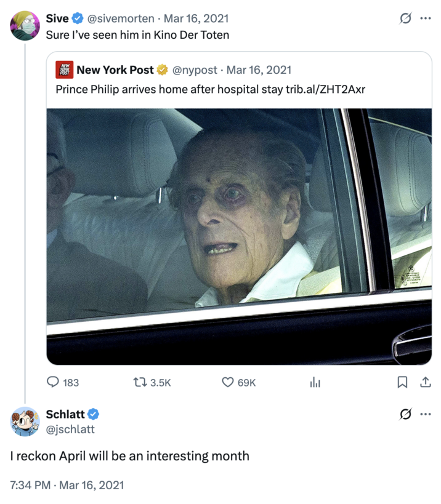441x504 pixels.
Task: Click the reply icon showing 183
Action: click(53, 382)
